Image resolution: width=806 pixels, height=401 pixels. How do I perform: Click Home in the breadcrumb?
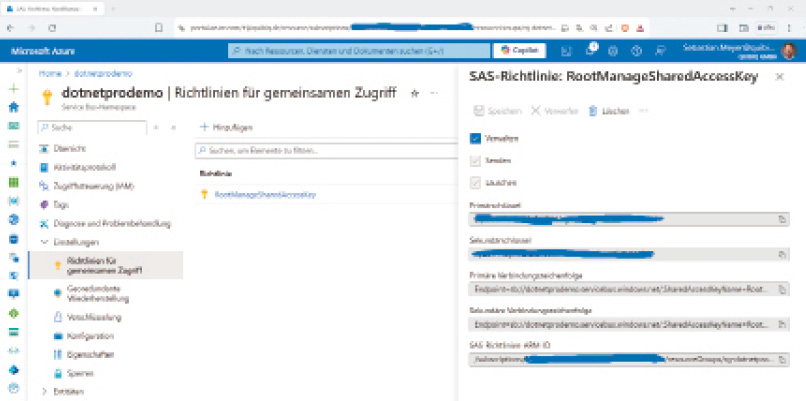pyautogui.click(x=50, y=74)
